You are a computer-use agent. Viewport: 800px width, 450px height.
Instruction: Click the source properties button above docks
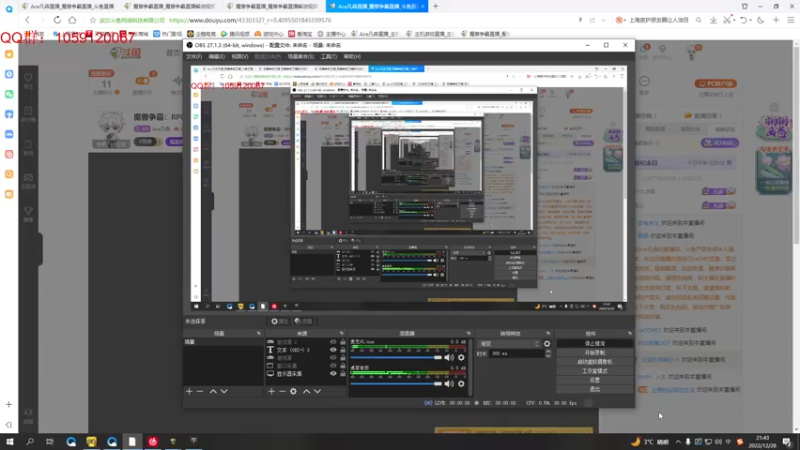(x=280, y=321)
